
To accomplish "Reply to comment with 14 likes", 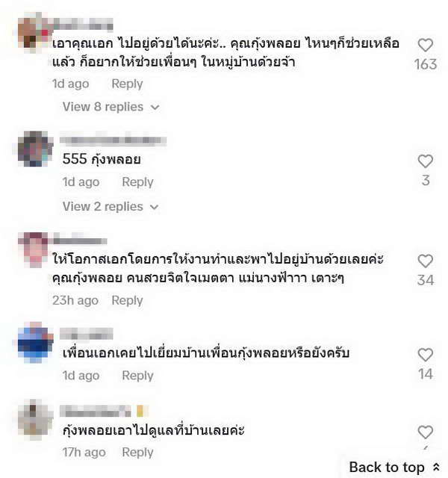I will pos(137,376).
